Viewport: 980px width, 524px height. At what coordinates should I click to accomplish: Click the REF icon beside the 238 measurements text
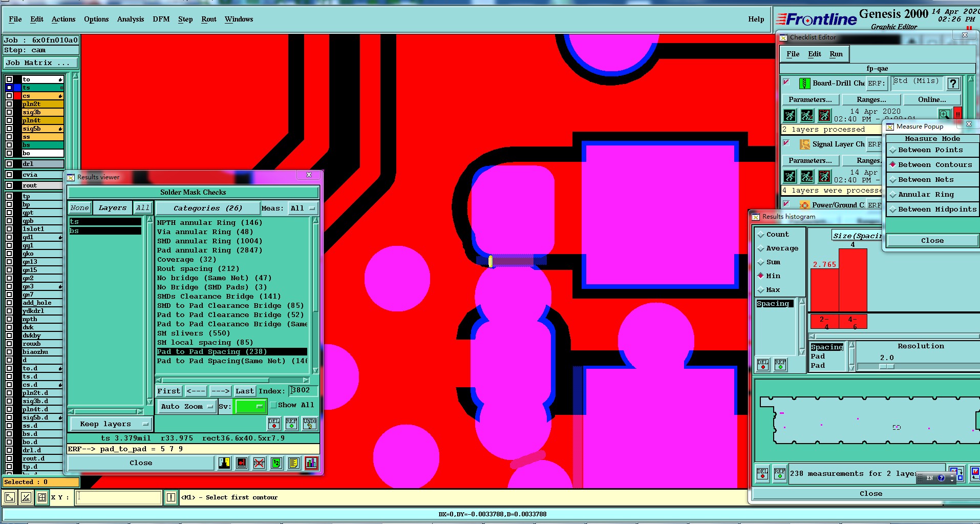[780, 474]
